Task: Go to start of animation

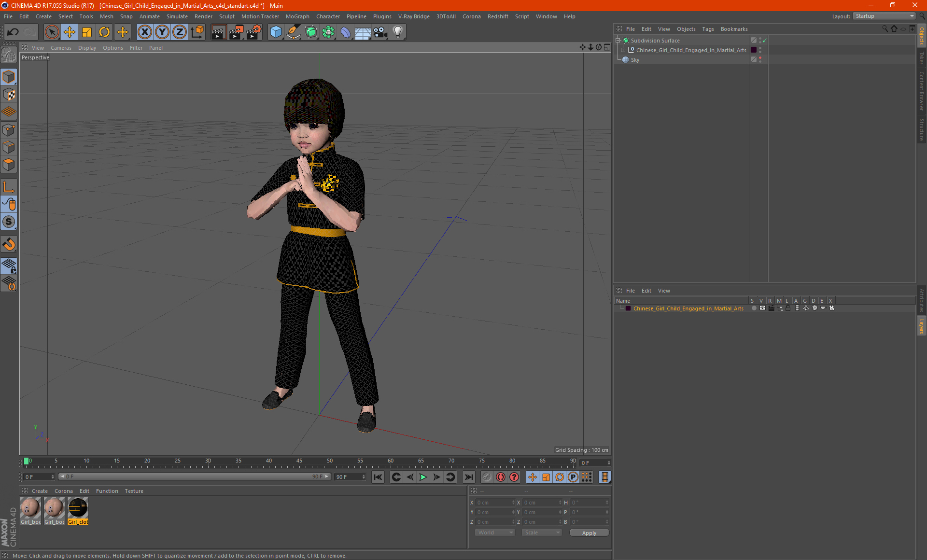Action: pyautogui.click(x=378, y=477)
